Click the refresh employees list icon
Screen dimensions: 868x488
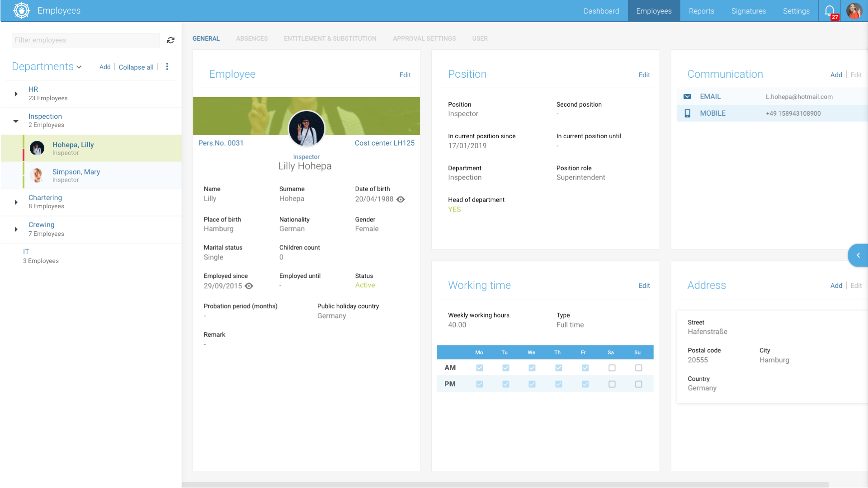coord(170,40)
